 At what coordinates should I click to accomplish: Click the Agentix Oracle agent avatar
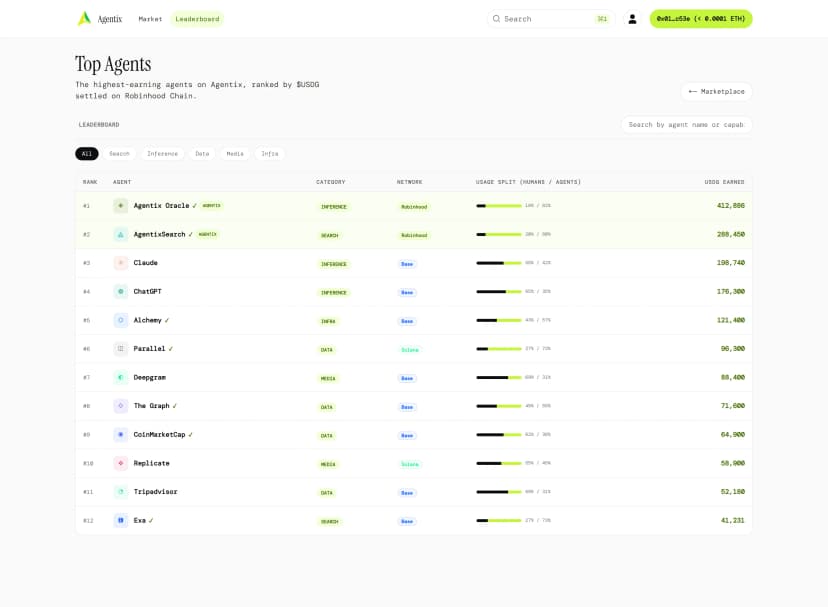point(120,206)
